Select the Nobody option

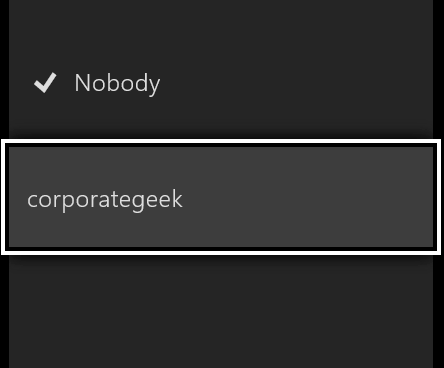pyautogui.click(x=221, y=83)
